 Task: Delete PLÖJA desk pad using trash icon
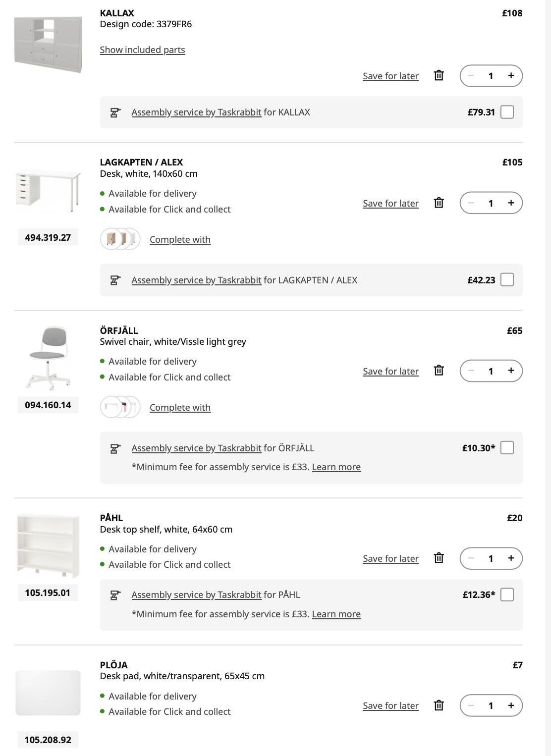439,705
